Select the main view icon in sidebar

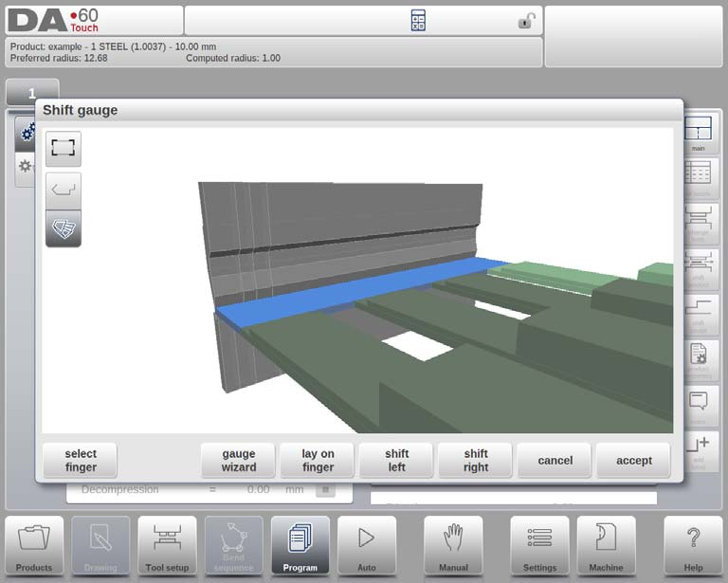coord(699,134)
